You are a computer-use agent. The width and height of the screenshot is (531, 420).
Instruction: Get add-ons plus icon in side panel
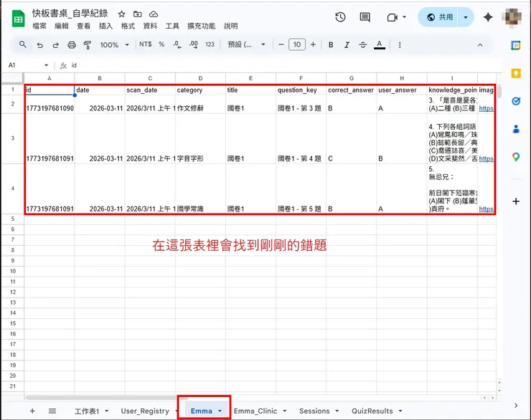(x=516, y=201)
